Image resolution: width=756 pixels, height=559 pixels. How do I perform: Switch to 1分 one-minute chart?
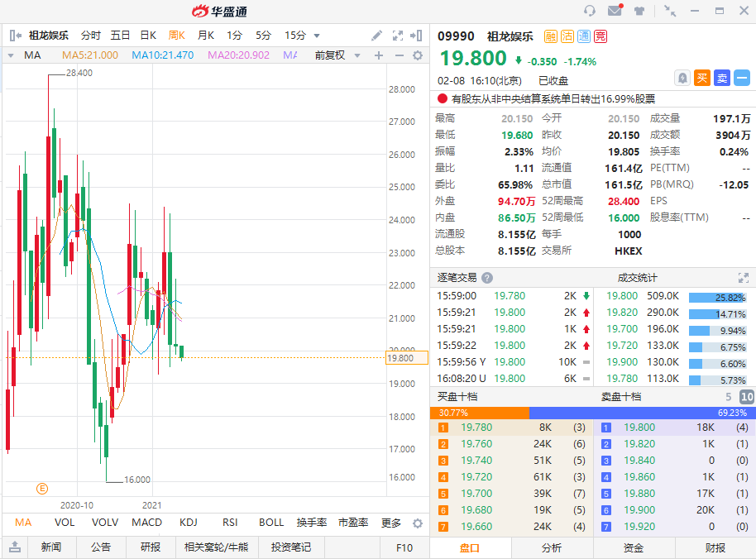(x=234, y=36)
